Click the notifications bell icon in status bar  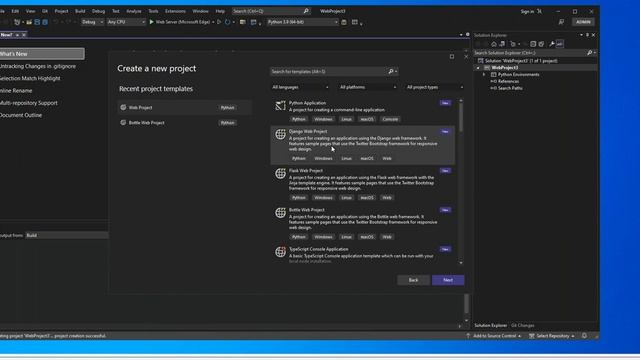coord(584,336)
